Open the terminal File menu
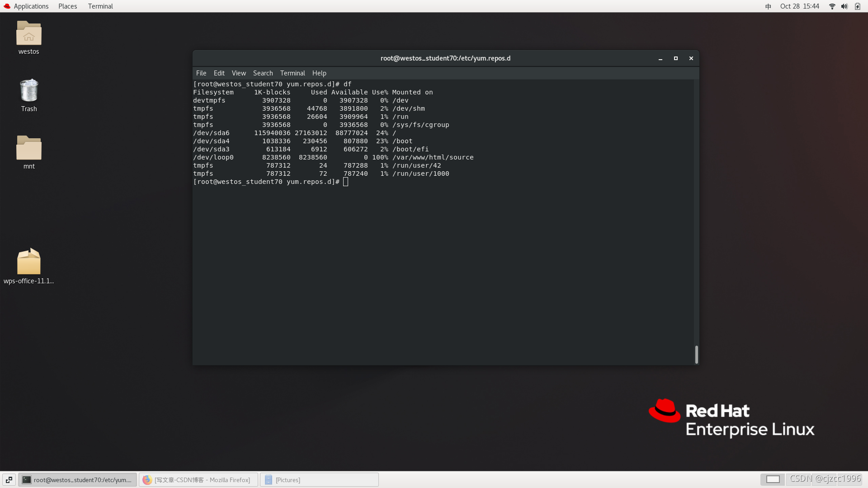868x488 pixels. point(201,73)
